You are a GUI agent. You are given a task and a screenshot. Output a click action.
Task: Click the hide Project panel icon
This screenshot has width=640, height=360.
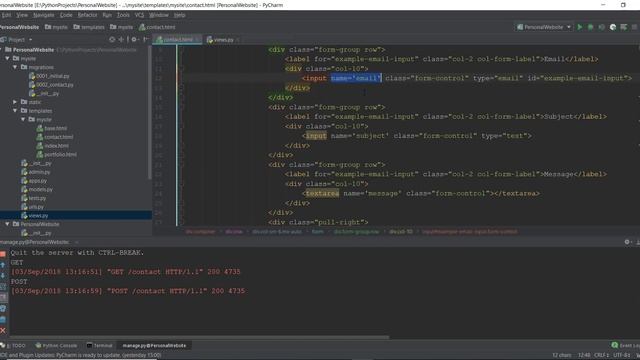(x=146, y=40)
